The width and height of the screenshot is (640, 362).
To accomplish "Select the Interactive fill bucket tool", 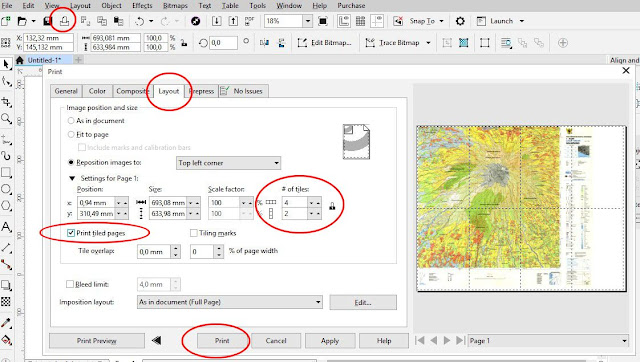I will 6,340.
